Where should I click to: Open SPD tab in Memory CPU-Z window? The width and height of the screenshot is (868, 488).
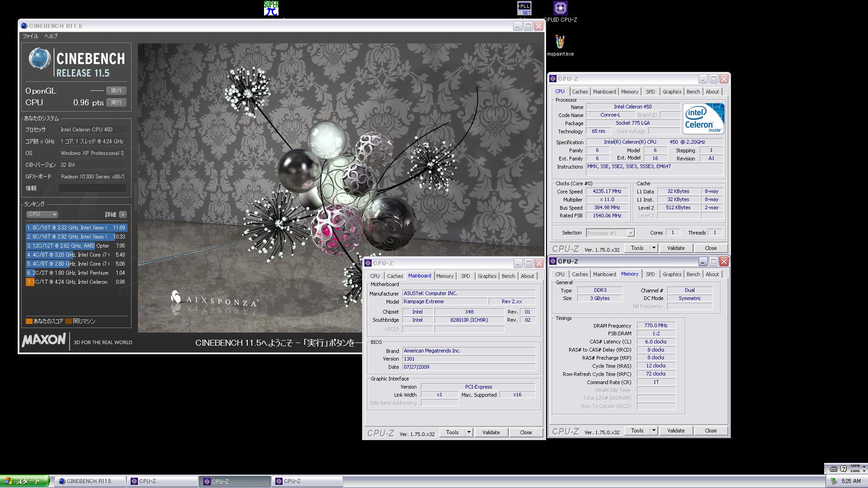point(650,274)
